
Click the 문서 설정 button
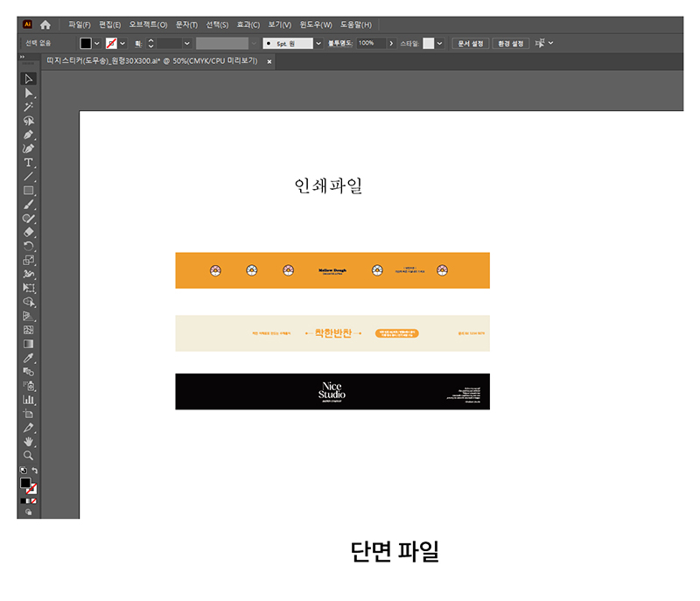(x=471, y=43)
